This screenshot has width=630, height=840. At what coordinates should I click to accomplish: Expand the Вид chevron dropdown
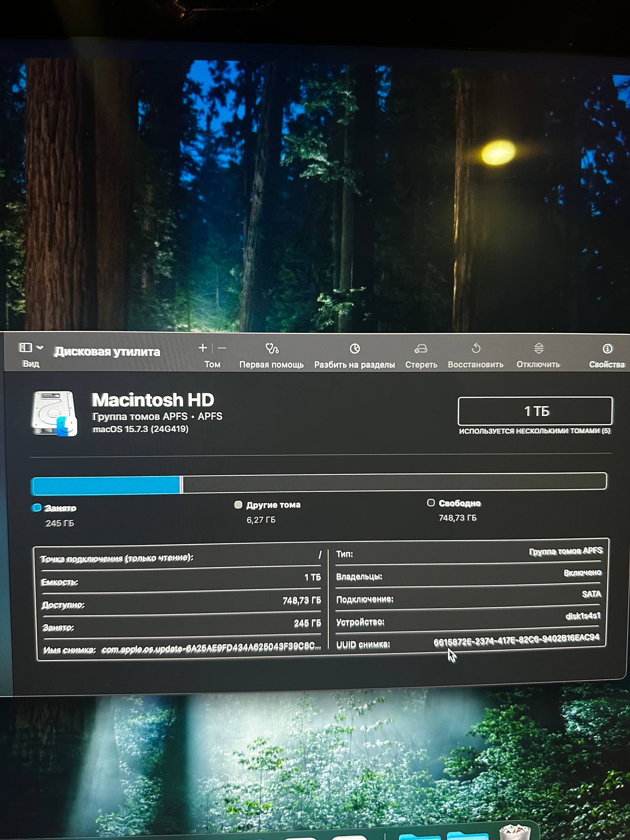pos(40,347)
